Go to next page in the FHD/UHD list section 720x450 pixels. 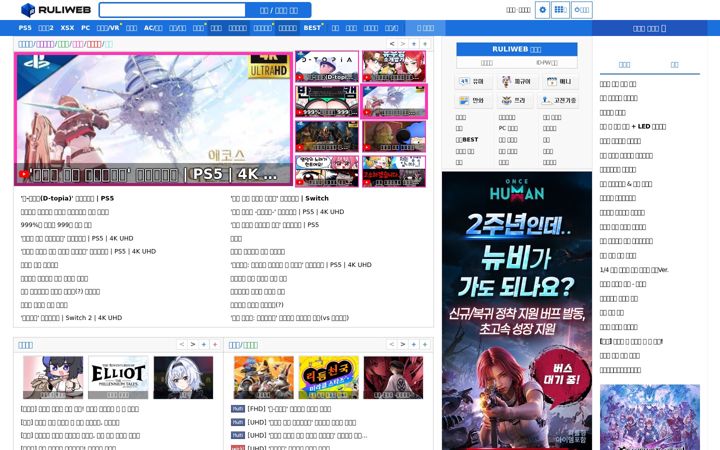coord(403,344)
